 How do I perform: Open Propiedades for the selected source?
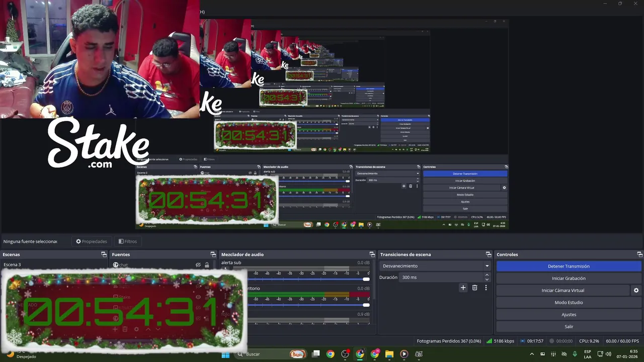pos(92,241)
